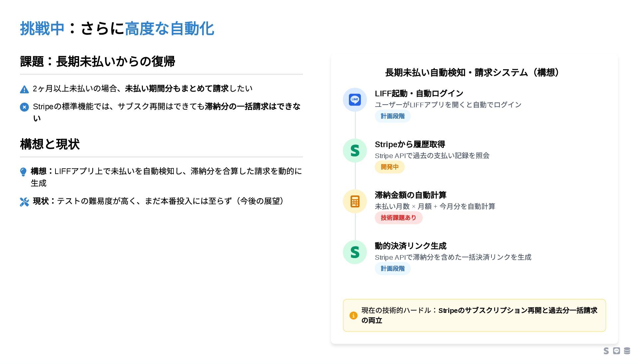Click the blue X circle icon by Stripeの標準機能
Image resolution: width=638 pixels, height=364 pixels.
click(24, 107)
